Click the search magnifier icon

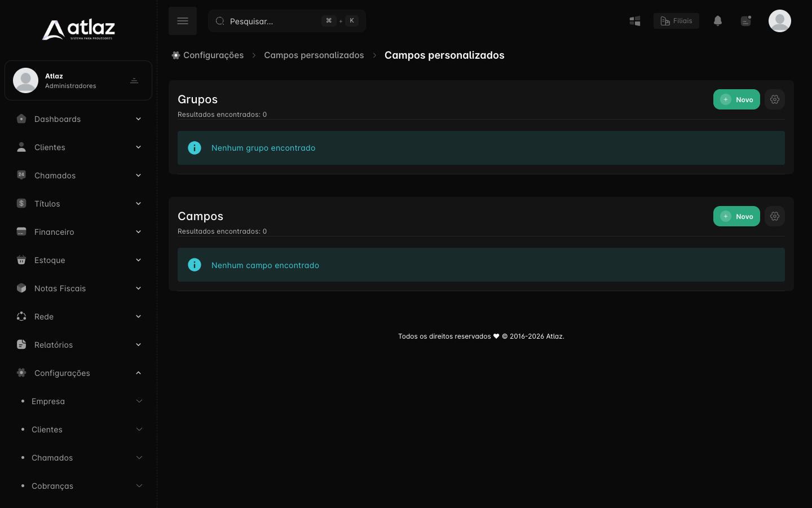click(x=220, y=21)
